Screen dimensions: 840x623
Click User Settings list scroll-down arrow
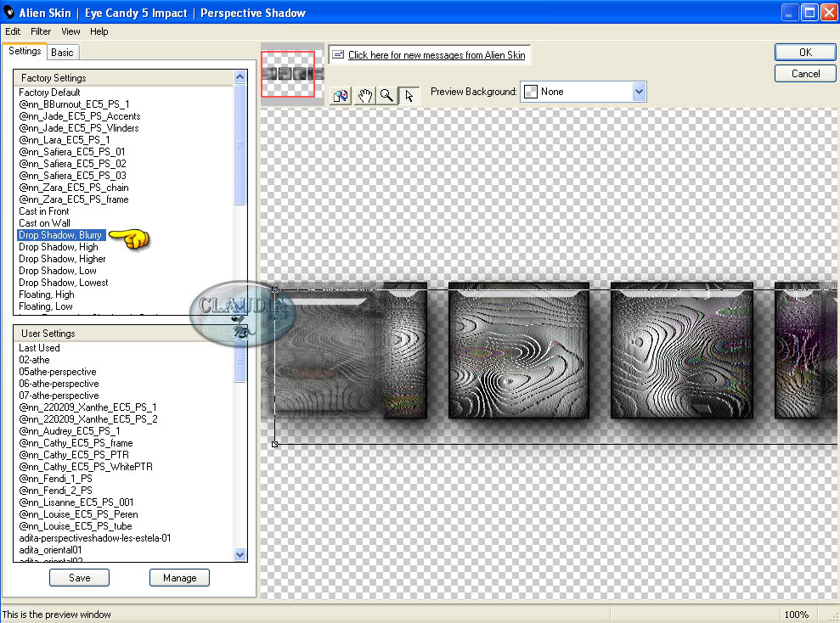(x=240, y=554)
